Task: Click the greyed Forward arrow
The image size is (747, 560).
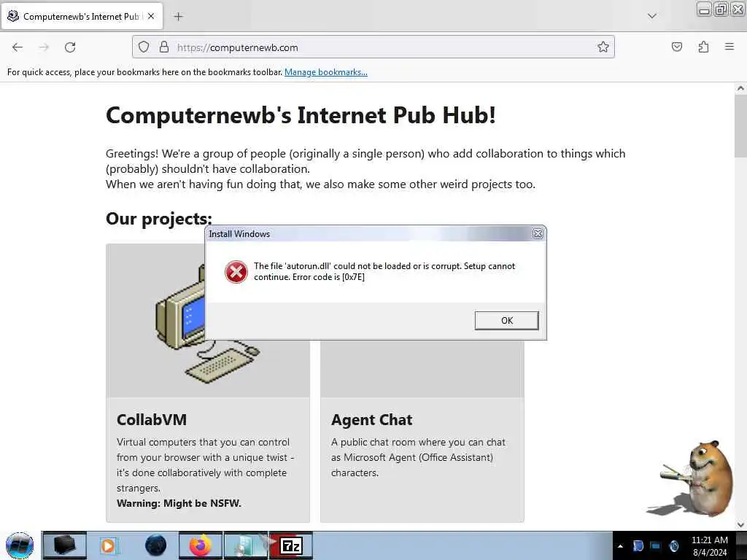Action: (44, 47)
